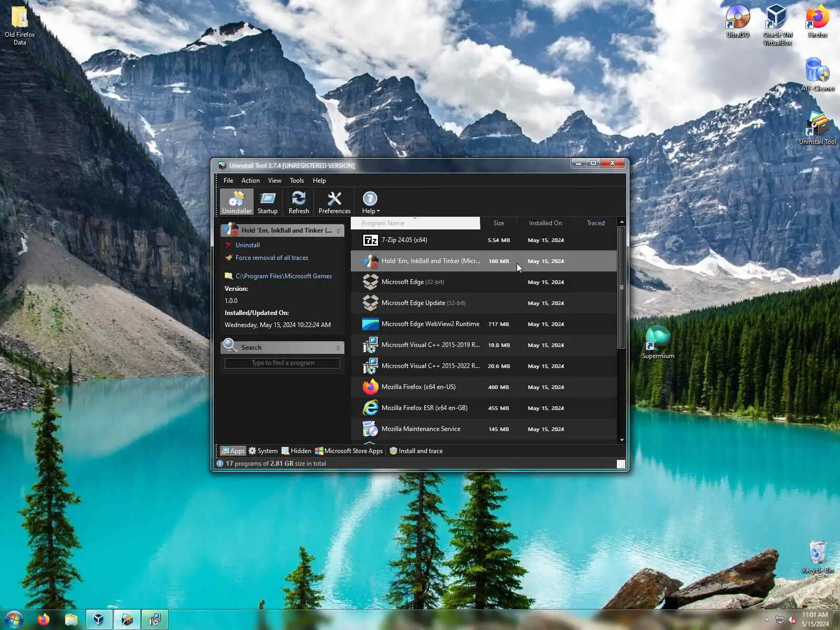Click Force removal of all traces
This screenshot has height=630, width=840.
tap(271, 258)
